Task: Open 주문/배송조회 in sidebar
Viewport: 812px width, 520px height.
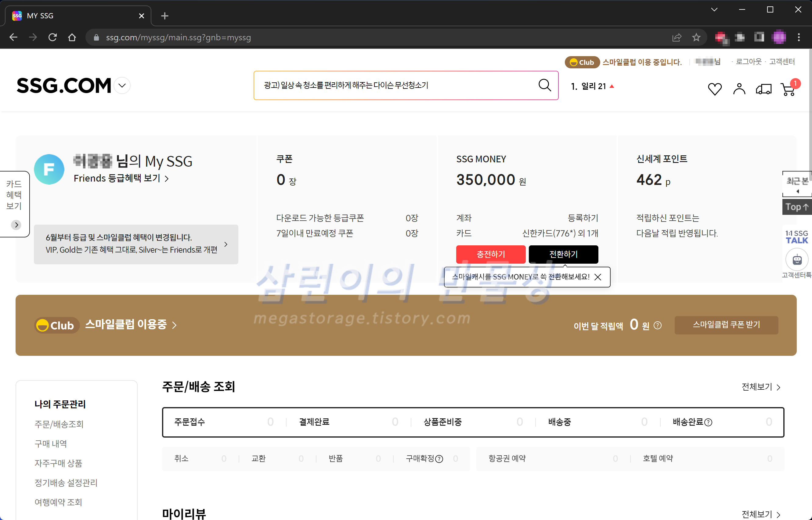Action: pos(59,424)
